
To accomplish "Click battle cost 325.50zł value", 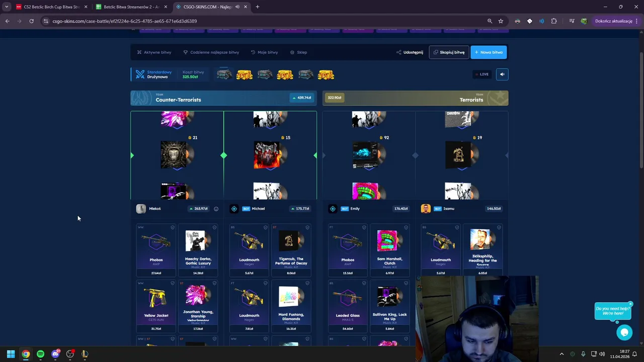I will 190,77.
